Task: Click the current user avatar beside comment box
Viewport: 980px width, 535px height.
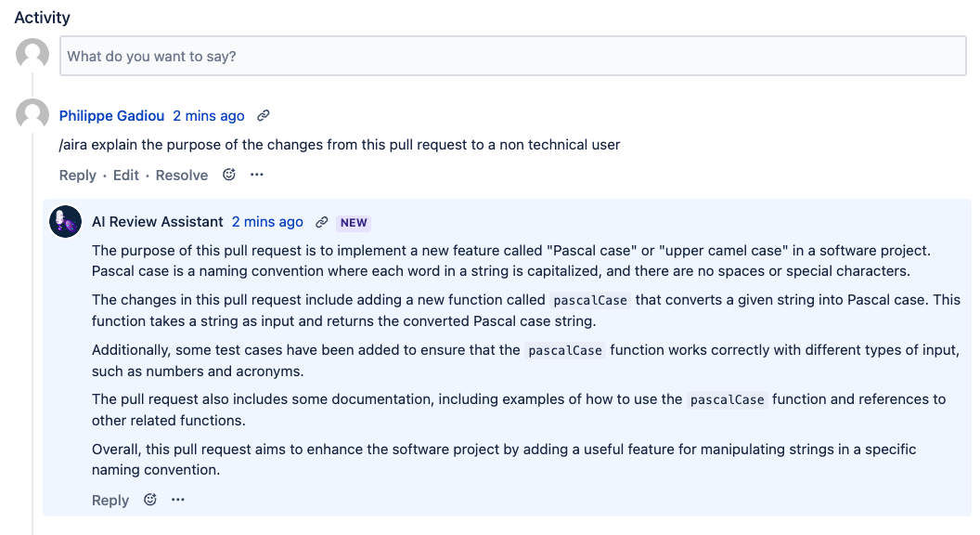Action: click(32, 55)
